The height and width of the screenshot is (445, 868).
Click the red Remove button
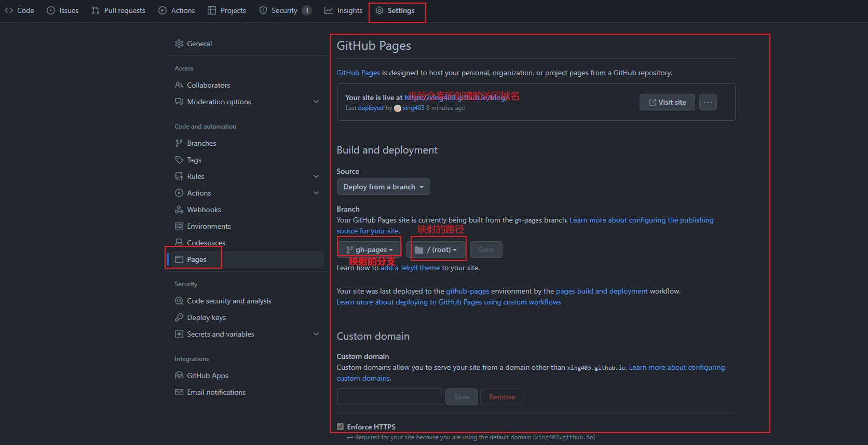click(x=502, y=397)
